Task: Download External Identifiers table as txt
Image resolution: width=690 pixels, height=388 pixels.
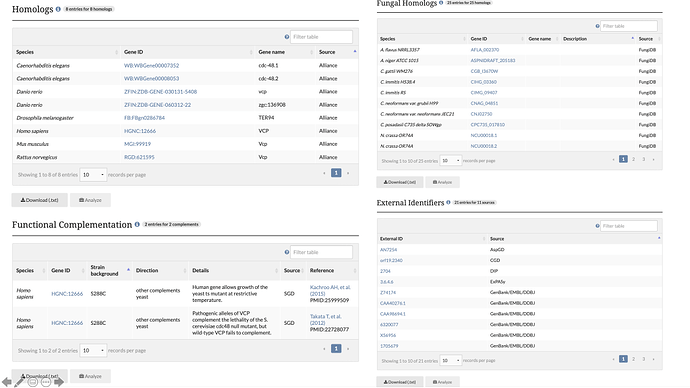Action: [x=400, y=382]
